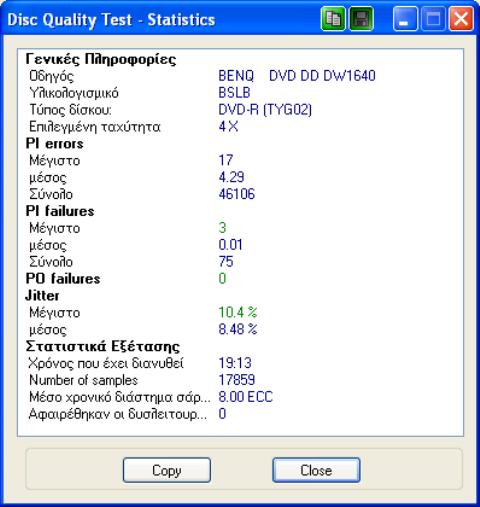Select the Μέσο χρονικό διάστημα label
The width and height of the screenshot is (480, 507).
pyautogui.click(x=120, y=398)
